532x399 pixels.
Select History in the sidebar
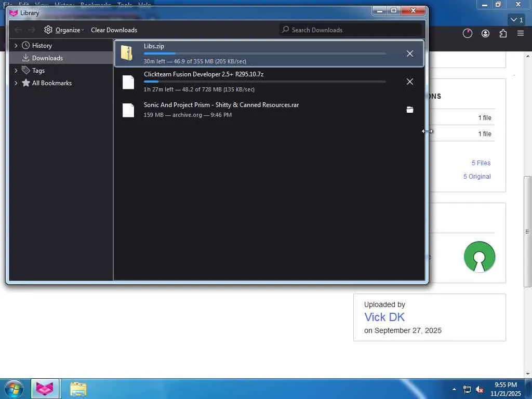click(42, 46)
